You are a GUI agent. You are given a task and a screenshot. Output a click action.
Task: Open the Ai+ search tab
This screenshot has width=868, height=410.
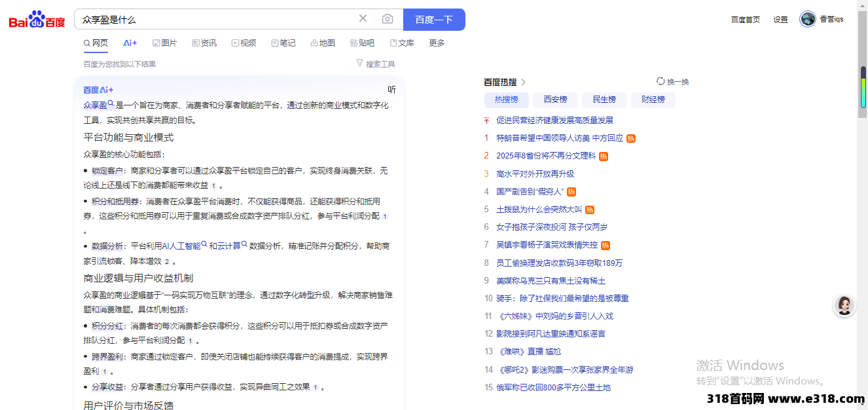pos(130,43)
